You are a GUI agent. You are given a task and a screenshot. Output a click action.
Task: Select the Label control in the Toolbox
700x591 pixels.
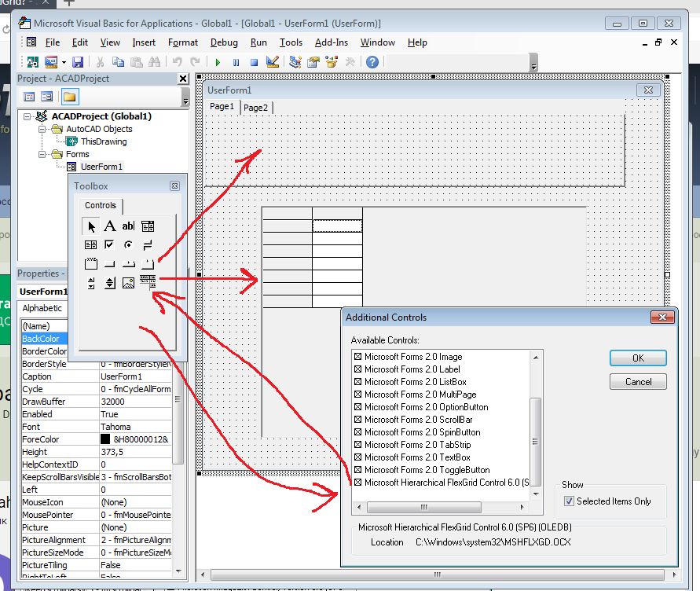click(110, 226)
